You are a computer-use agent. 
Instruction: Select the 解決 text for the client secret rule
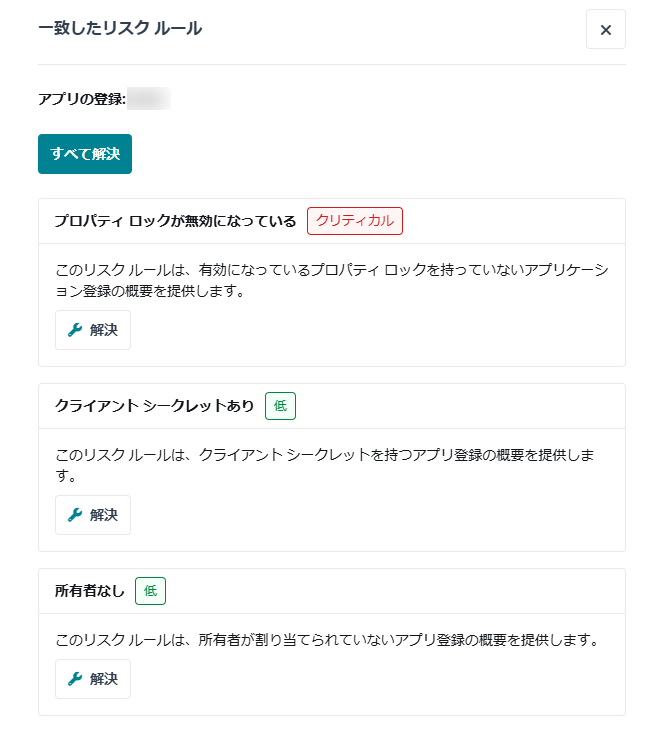104,515
